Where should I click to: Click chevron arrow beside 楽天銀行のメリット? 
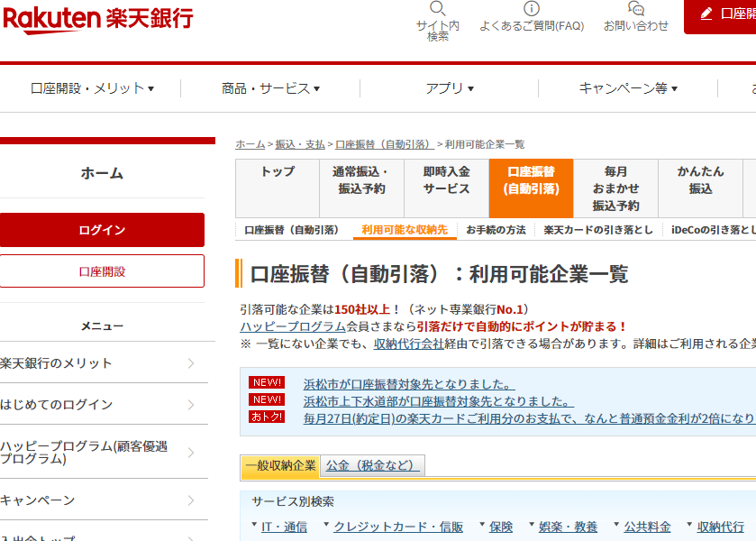point(191,362)
